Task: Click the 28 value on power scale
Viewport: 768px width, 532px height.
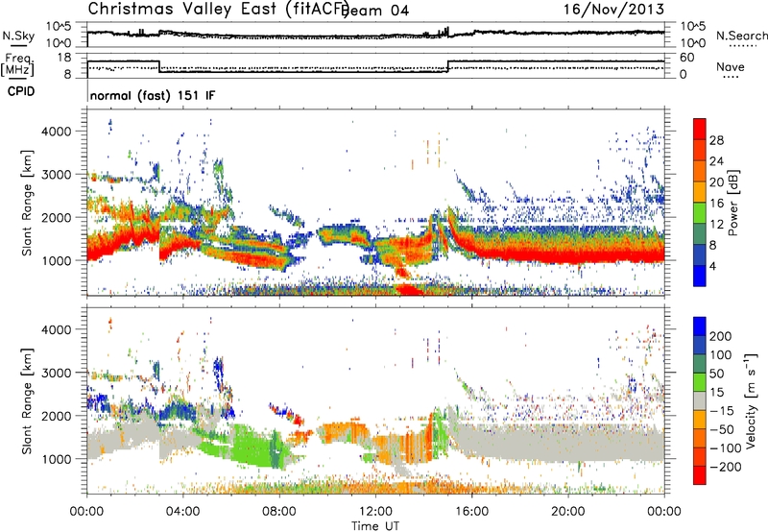Action: coord(716,140)
